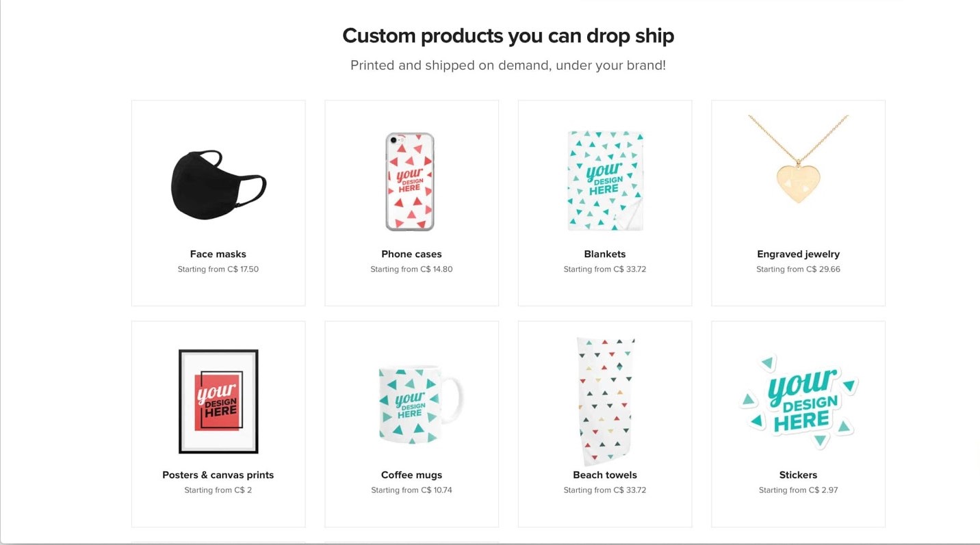This screenshot has height=545, width=980.
Task: Select the Blankets title link
Action: 605,254
